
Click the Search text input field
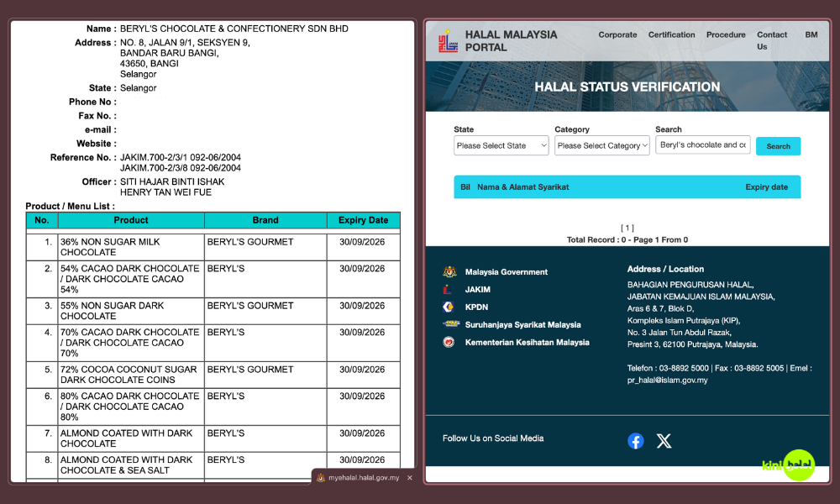(702, 145)
